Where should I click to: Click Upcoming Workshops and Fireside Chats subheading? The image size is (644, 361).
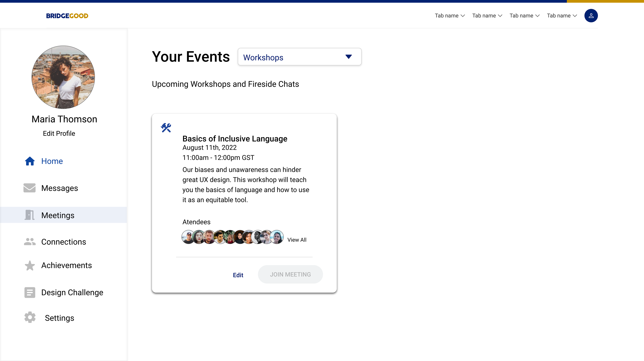pos(225,84)
